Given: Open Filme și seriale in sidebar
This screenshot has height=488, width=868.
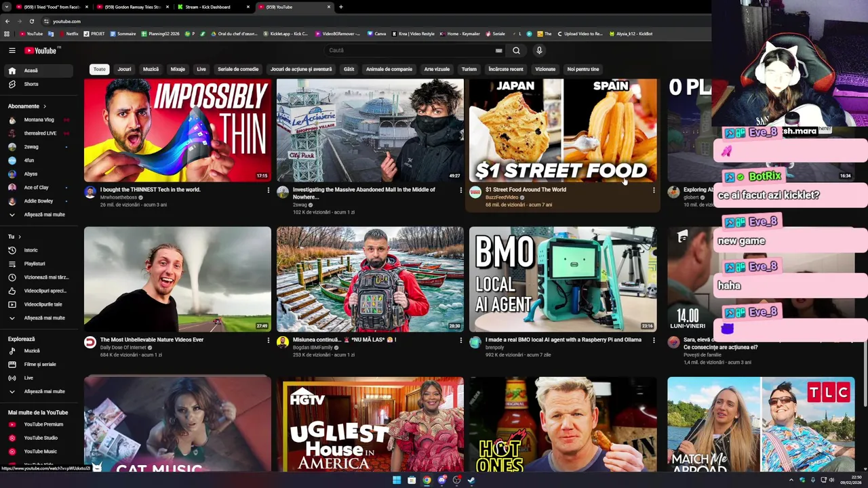Looking at the screenshot, I should click(x=39, y=364).
